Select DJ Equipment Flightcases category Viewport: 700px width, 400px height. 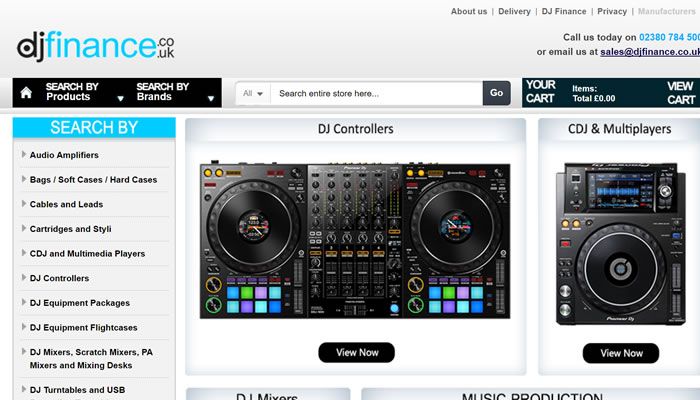point(83,328)
